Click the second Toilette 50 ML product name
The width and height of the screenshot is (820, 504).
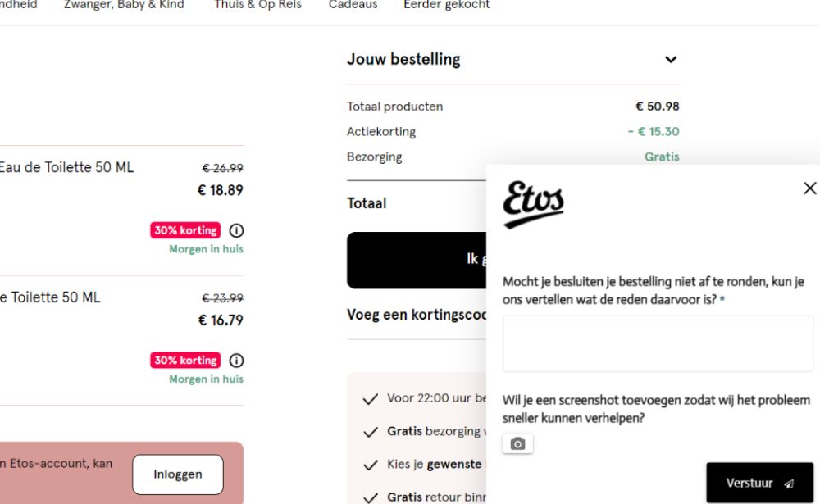[50, 297]
